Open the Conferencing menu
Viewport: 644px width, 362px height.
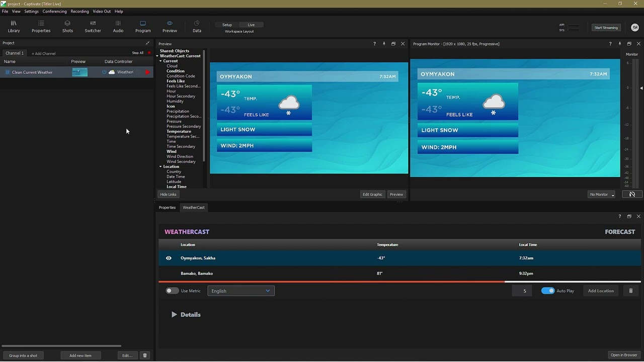pos(54,11)
